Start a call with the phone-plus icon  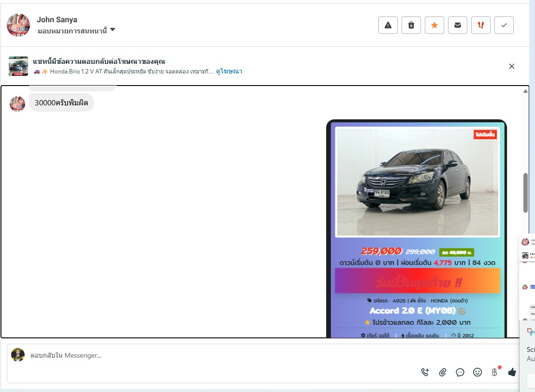click(x=425, y=372)
